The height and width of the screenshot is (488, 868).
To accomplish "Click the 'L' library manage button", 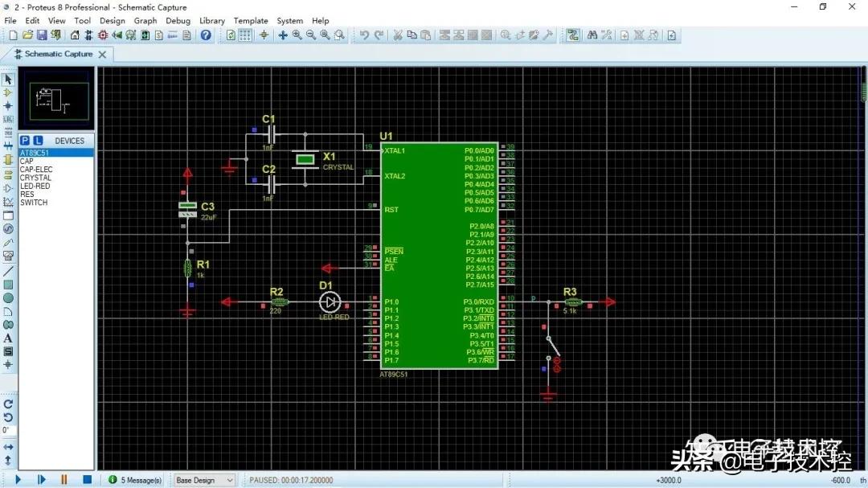I will [38, 141].
